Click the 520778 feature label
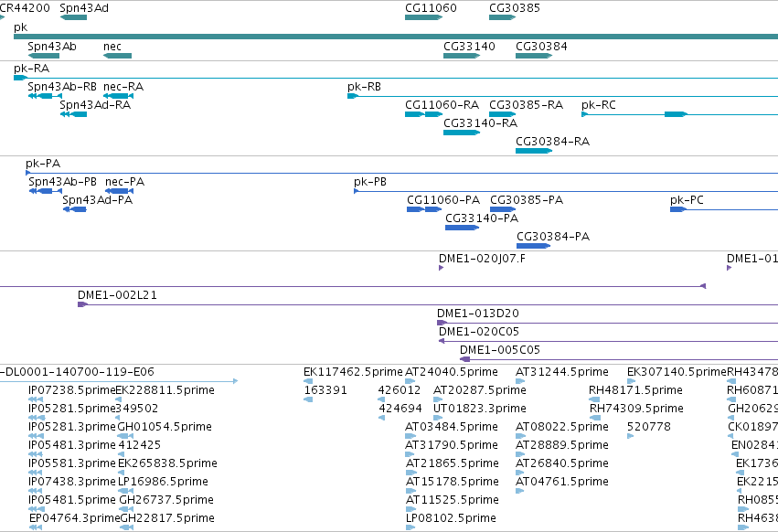Screen dimensions: 778x532 point(649,426)
